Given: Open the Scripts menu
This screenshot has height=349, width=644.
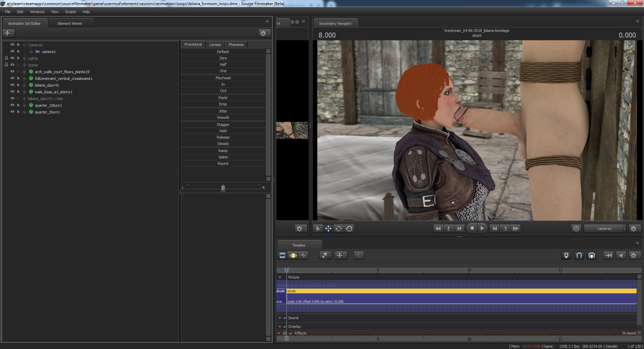Looking at the screenshot, I should pyautogui.click(x=70, y=12).
